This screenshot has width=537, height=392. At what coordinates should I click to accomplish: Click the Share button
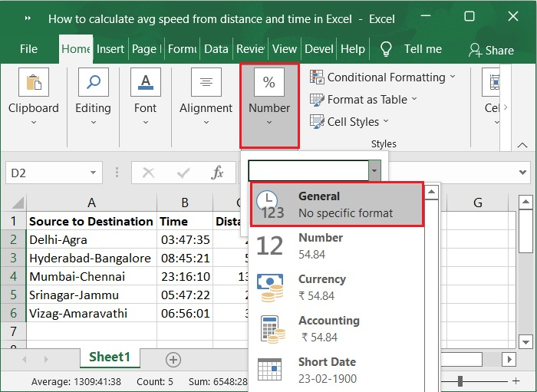(x=491, y=50)
